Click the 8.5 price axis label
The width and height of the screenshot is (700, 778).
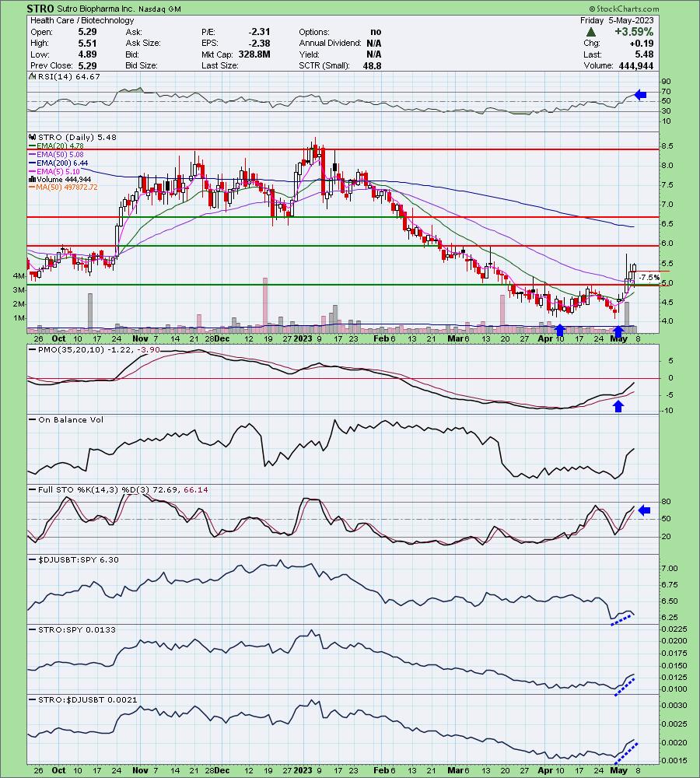(x=667, y=146)
